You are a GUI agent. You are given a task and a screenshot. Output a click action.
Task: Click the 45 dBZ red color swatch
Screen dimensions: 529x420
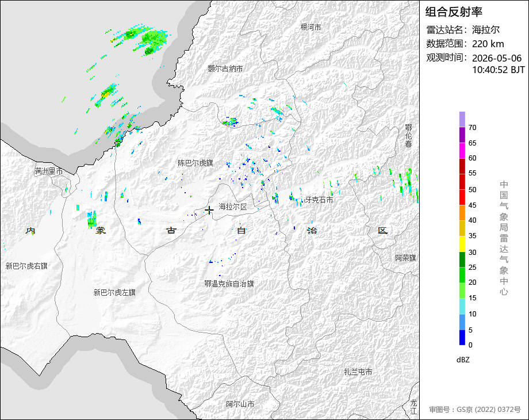(462, 197)
